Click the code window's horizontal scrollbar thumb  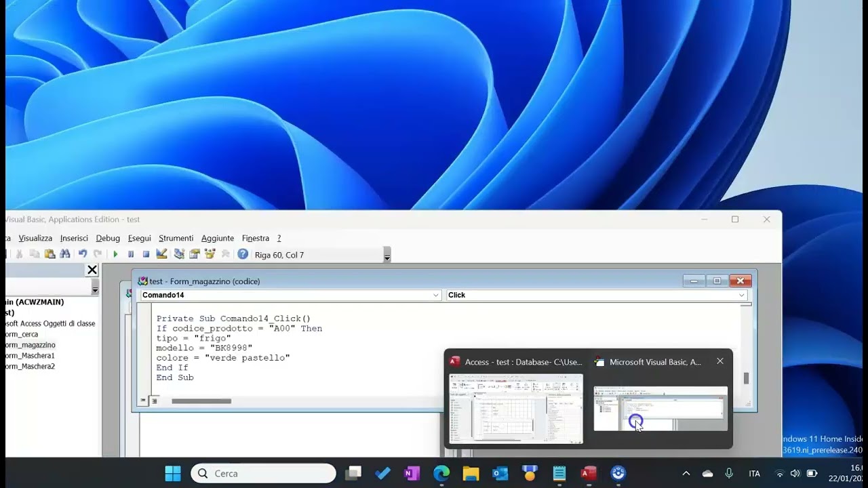[201, 401]
